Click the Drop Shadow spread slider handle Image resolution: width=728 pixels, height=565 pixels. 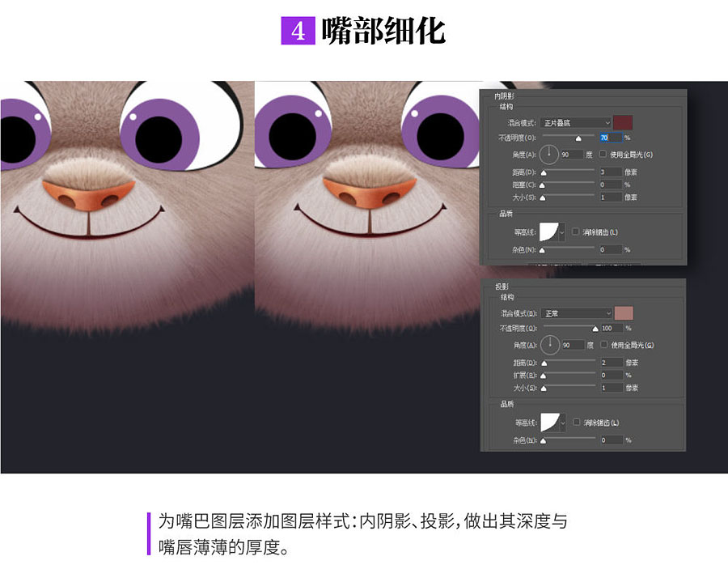tap(544, 376)
